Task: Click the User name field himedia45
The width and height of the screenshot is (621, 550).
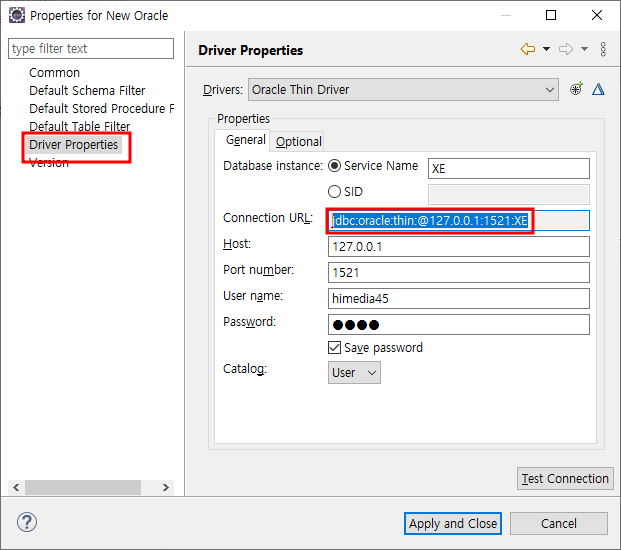Action: tap(459, 299)
